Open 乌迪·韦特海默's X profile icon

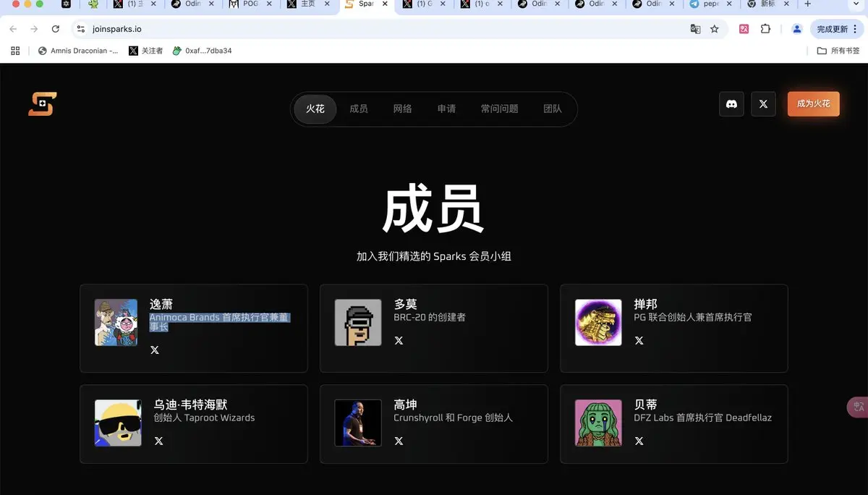(158, 441)
